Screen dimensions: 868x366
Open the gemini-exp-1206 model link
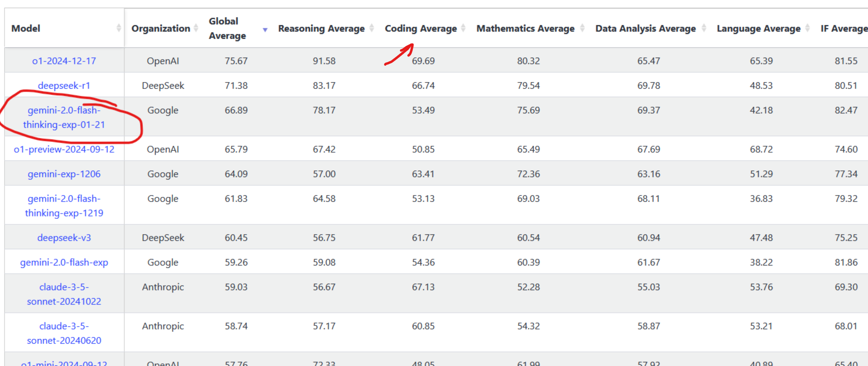(64, 174)
